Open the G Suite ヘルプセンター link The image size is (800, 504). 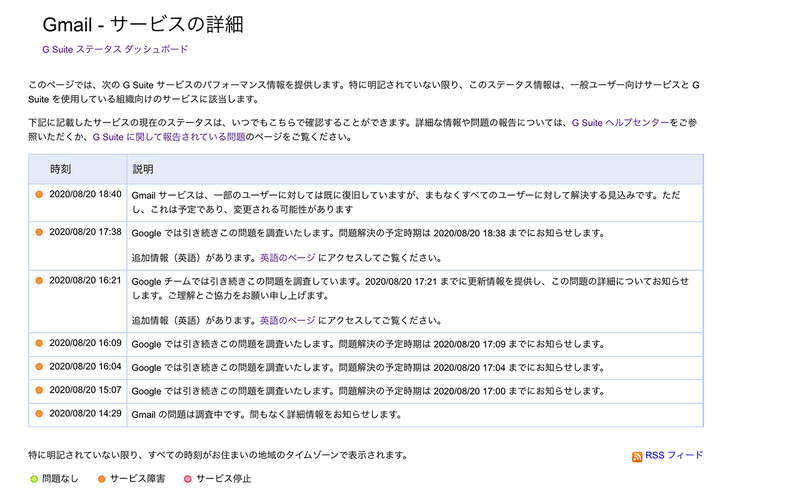point(620,122)
